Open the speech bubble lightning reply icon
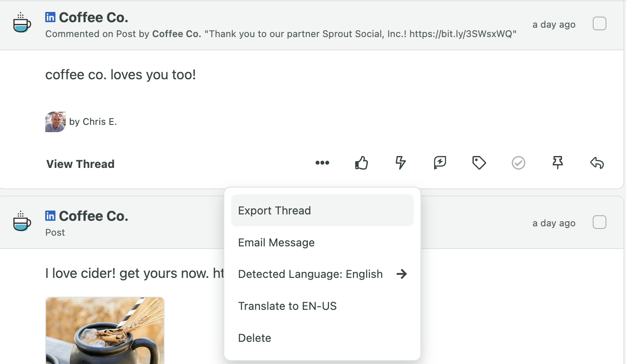This screenshot has width=626, height=364. (440, 163)
